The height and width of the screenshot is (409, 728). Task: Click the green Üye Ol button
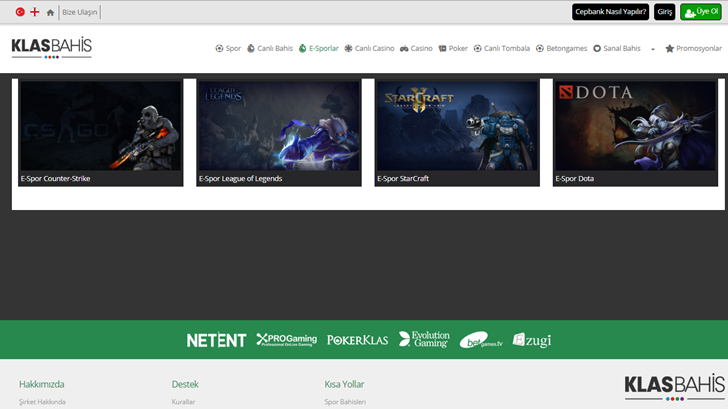coord(701,12)
